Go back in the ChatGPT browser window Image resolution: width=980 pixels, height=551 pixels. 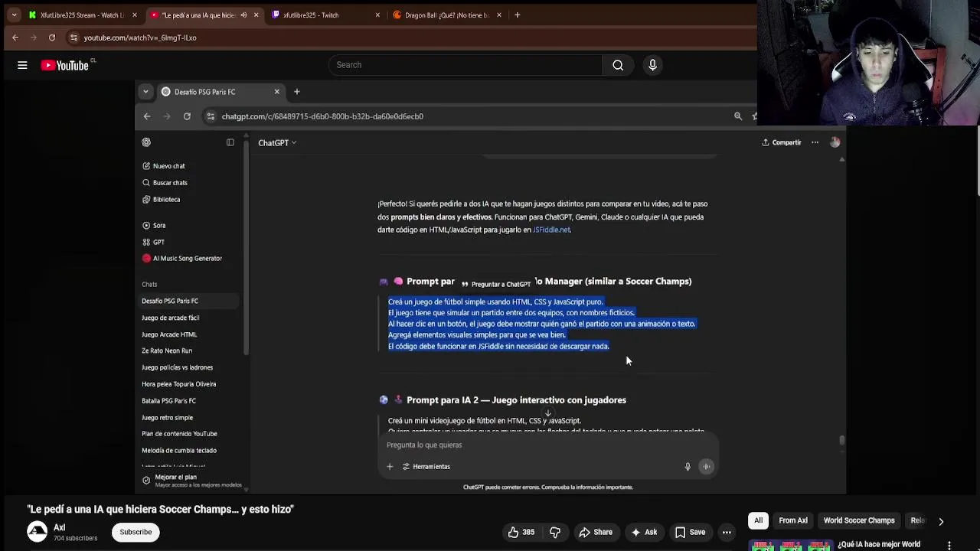click(x=147, y=116)
